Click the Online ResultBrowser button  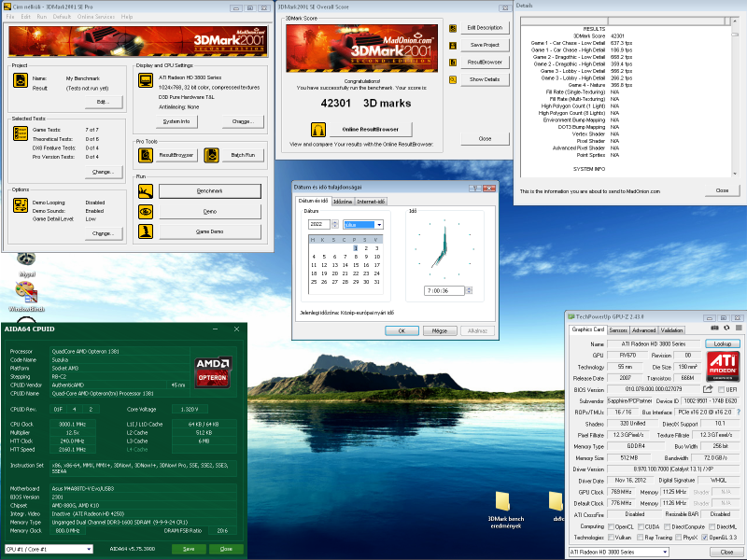click(370, 130)
